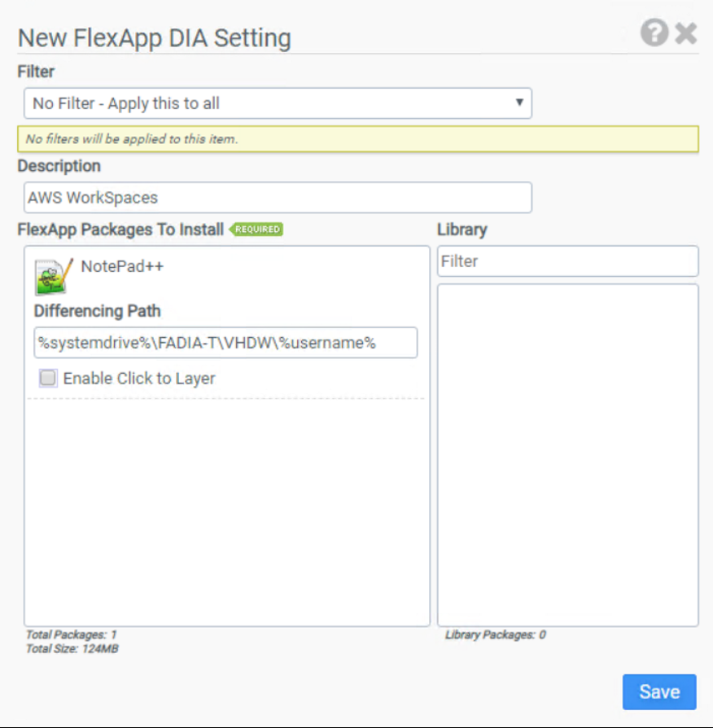Click the Save button
The height and width of the screenshot is (728, 713).
(x=659, y=691)
